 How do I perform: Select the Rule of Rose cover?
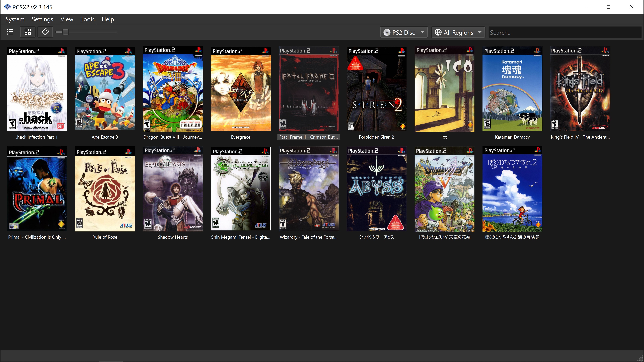click(x=105, y=189)
